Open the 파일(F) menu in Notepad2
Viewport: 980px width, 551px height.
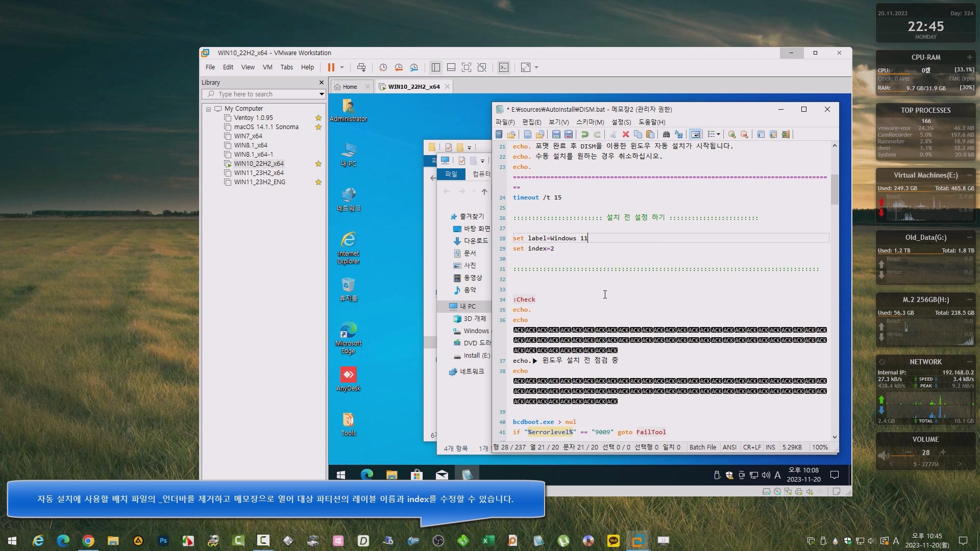coord(505,122)
